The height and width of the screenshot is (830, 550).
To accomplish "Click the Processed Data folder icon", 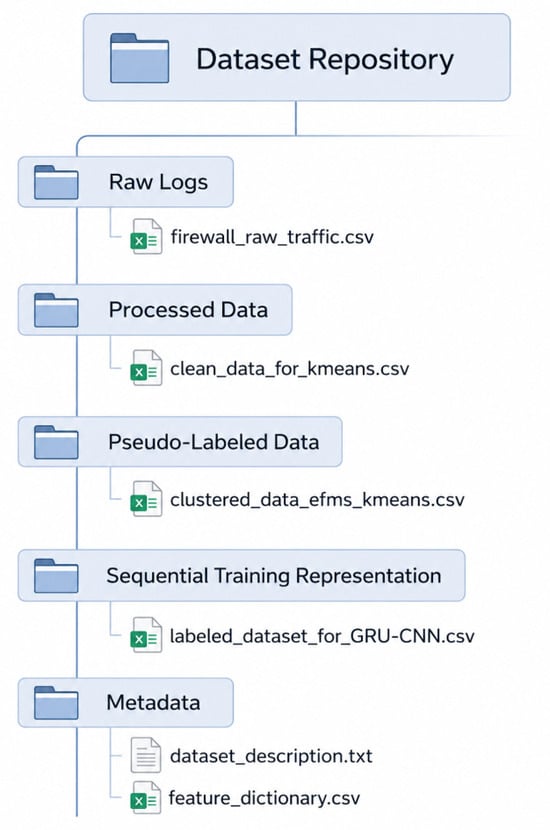I will click(x=56, y=310).
